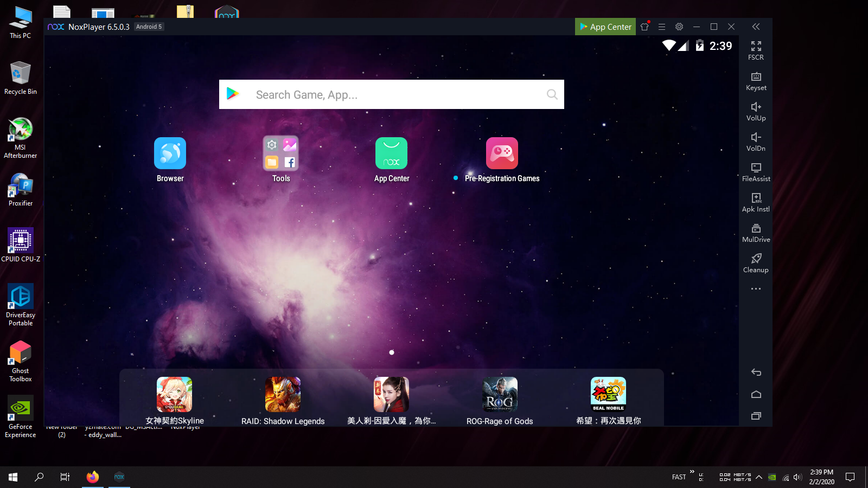Open the Nox theme skin icon
This screenshot has height=488, width=868.
(644, 27)
